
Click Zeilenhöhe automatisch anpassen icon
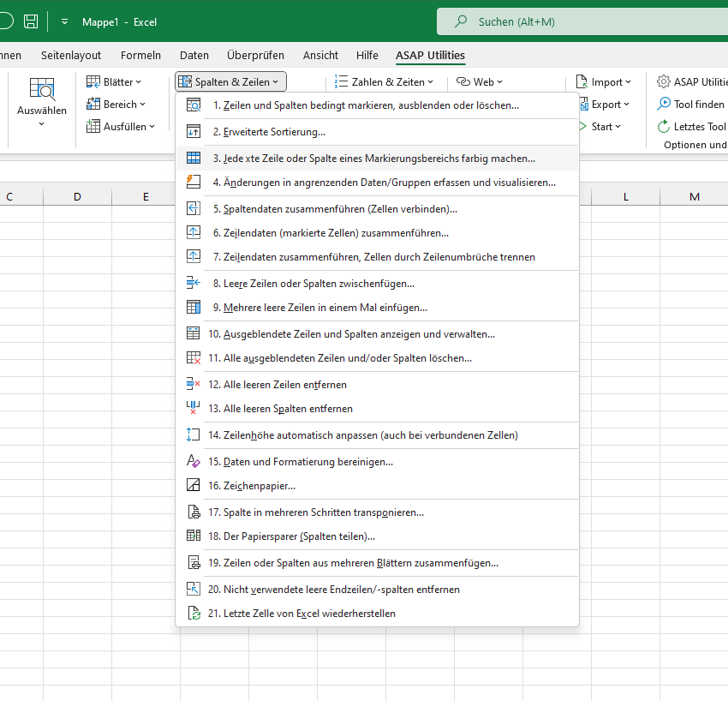point(194,434)
